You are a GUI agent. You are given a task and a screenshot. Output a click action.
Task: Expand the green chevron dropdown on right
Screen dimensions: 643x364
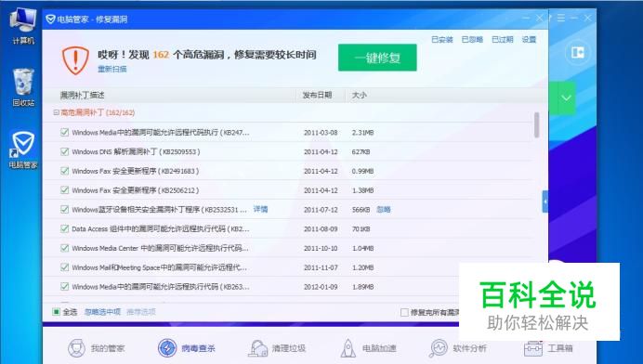(566, 98)
